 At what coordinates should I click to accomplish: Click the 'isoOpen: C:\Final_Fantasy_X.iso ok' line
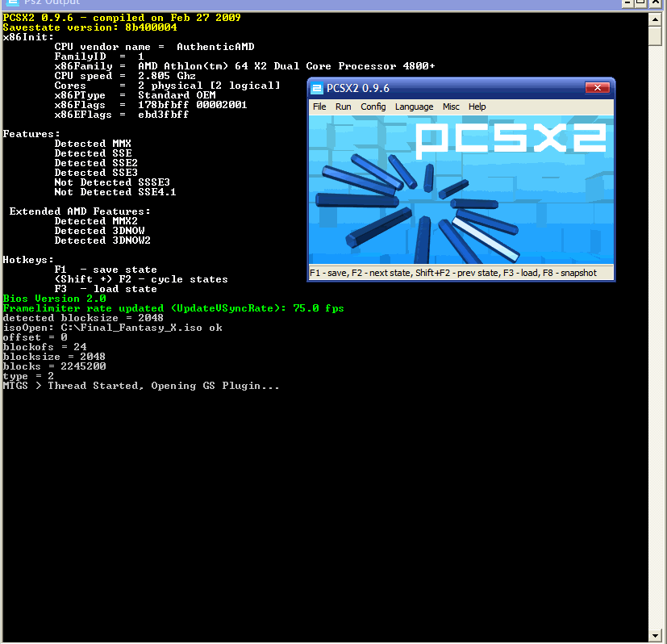(113, 328)
